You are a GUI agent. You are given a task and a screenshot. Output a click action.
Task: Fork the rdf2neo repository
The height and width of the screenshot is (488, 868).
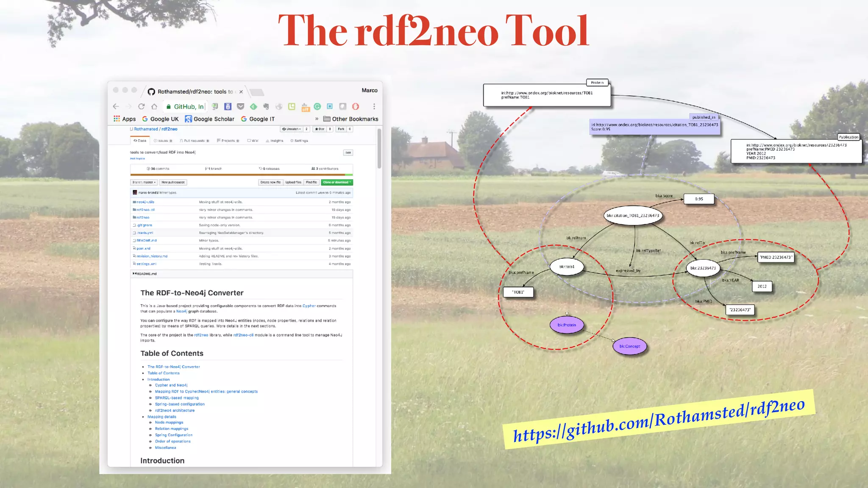341,129
